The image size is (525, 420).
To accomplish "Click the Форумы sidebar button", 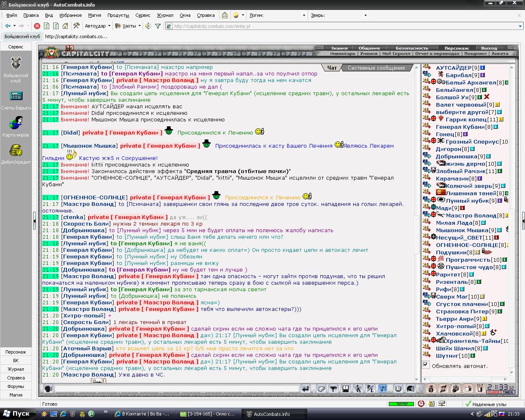I will click(16, 386).
